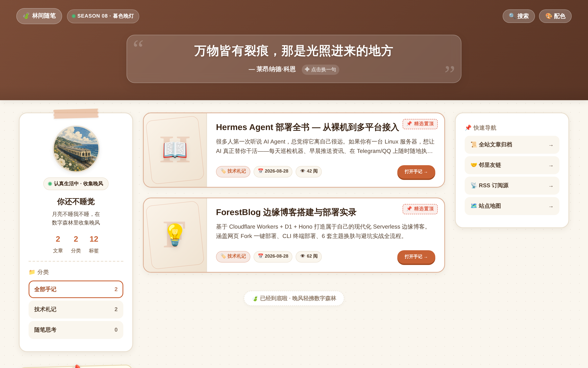The height and width of the screenshot is (368, 588).
Task: Select the 全部手记 category
Action: (x=76, y=289)
